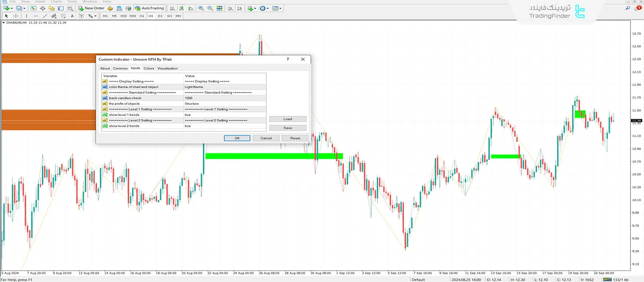
Task: Zoom in on the chart
Action: coord(201,8)
